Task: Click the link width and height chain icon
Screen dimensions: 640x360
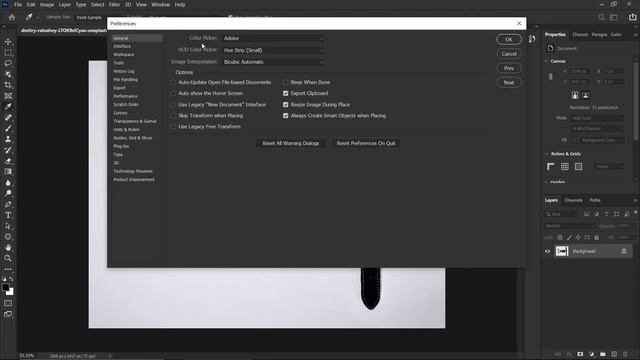Action: coord(551,77)
